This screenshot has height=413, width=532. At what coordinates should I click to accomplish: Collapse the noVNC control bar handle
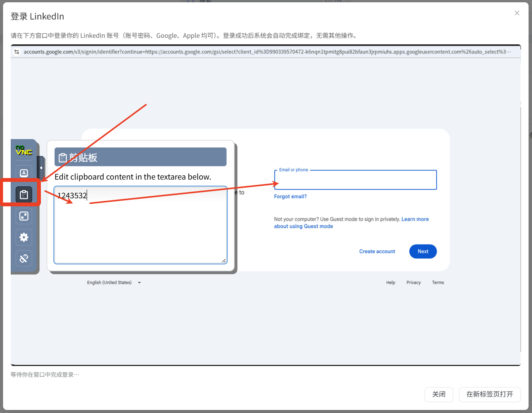point(41,168)
